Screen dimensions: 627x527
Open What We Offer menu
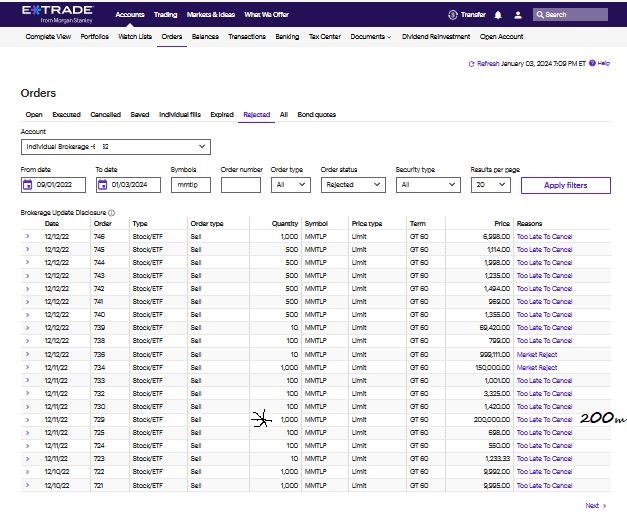coord(267,15)
